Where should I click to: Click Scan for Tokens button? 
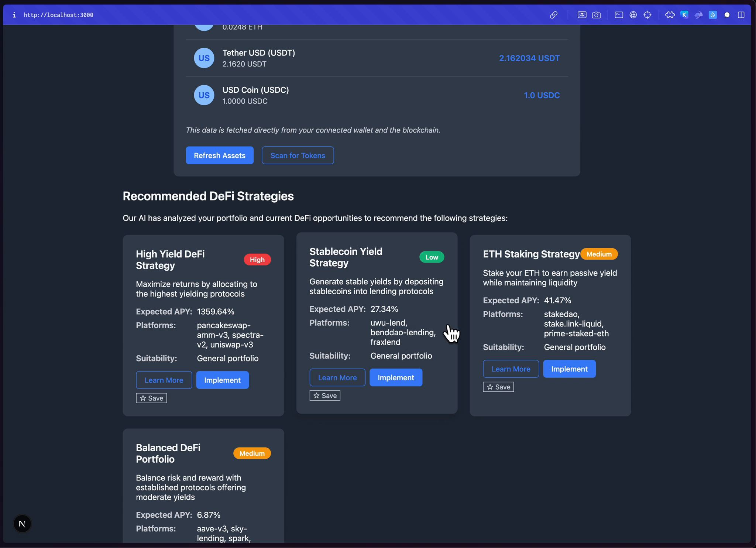[298, 155]
